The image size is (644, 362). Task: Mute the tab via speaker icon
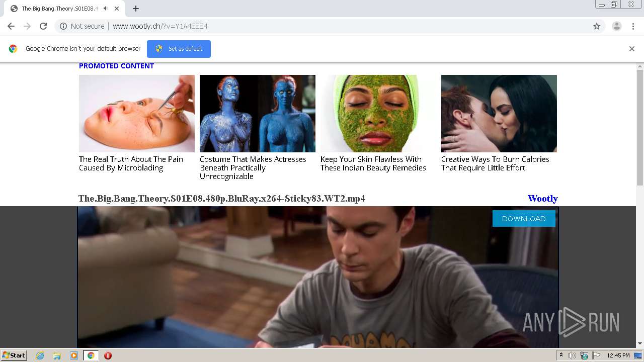[106, 9]
